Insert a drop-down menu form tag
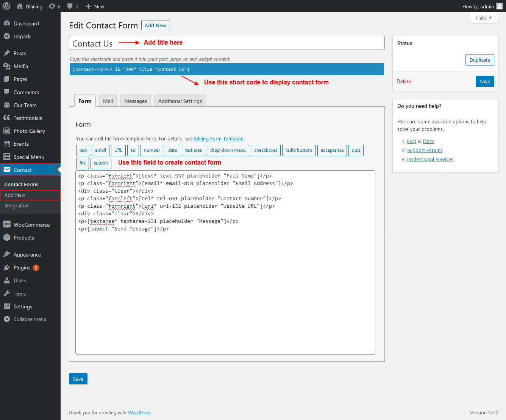Viewport: 506px width, 420px height. point(228,150)
